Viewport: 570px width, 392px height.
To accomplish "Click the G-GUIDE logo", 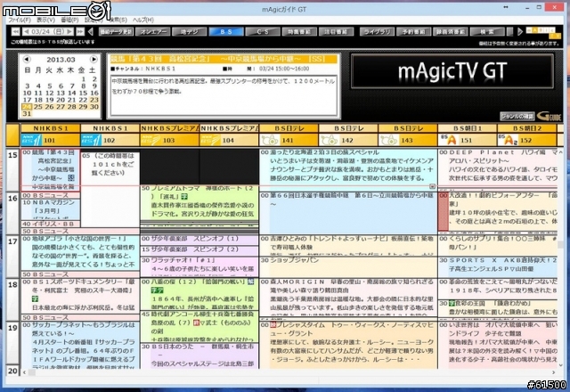I will [549, 117].
